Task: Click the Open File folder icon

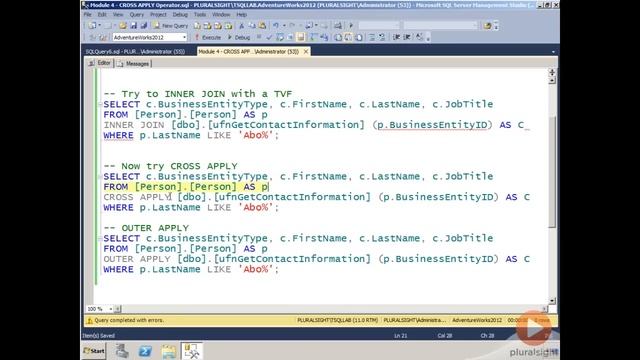Action: tap(123, 26)
